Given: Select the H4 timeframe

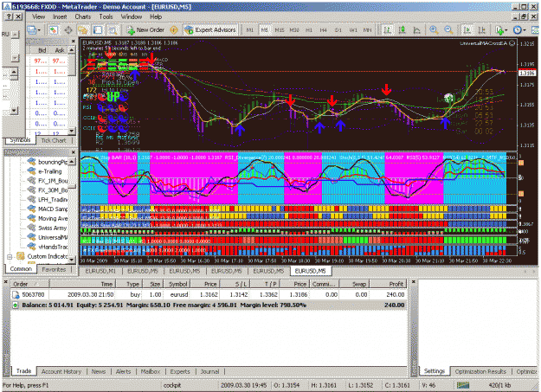Looking at the screenshot, I should point(323,30).
